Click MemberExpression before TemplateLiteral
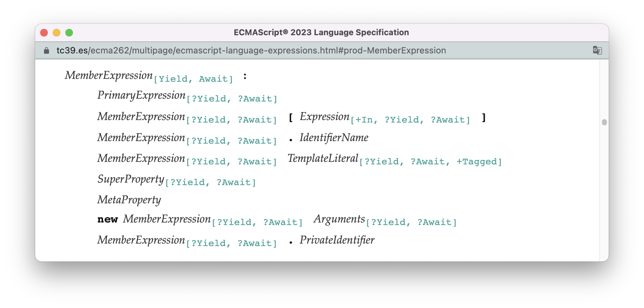The width and height of the screenshot is (644, 308). [x=141, y=158]
